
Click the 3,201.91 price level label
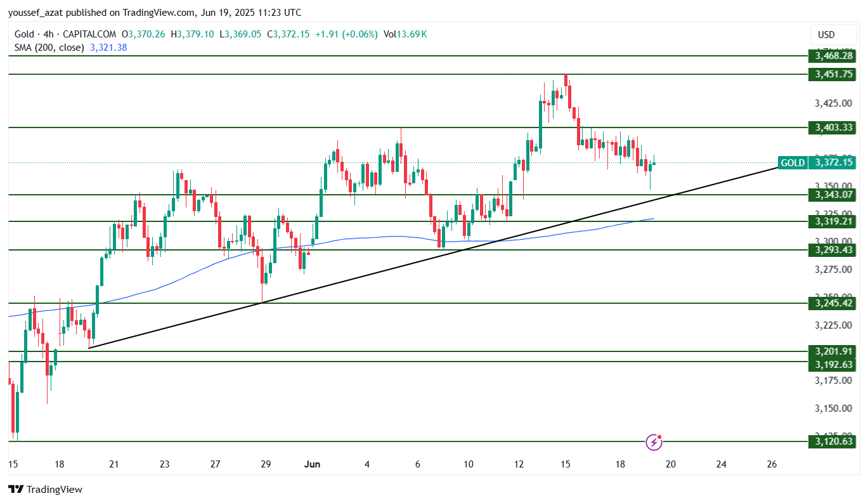pos(833,351)
